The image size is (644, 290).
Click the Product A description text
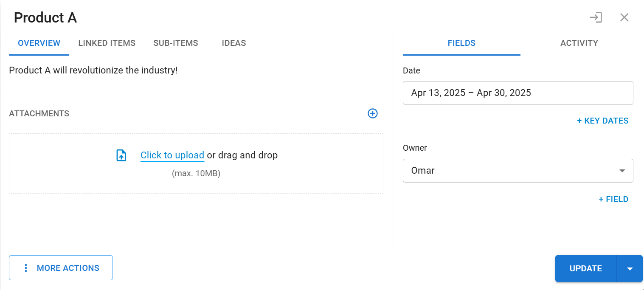93,70
